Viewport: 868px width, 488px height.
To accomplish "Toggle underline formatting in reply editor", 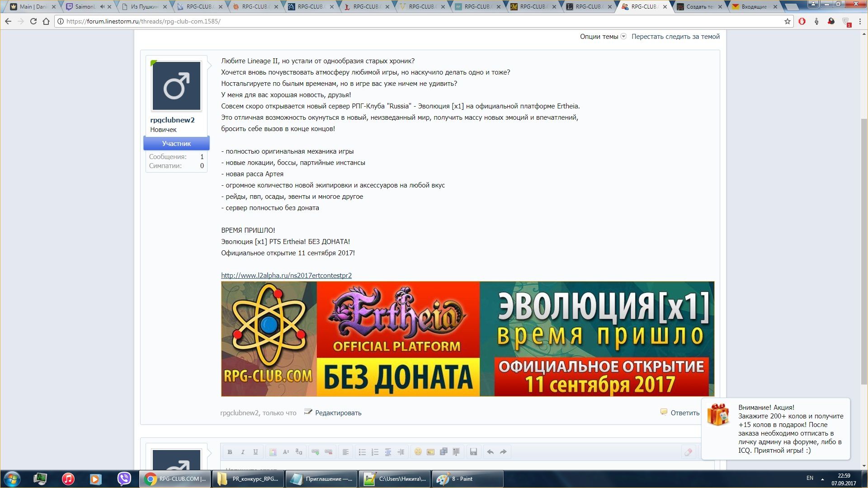I will point(255,452).
